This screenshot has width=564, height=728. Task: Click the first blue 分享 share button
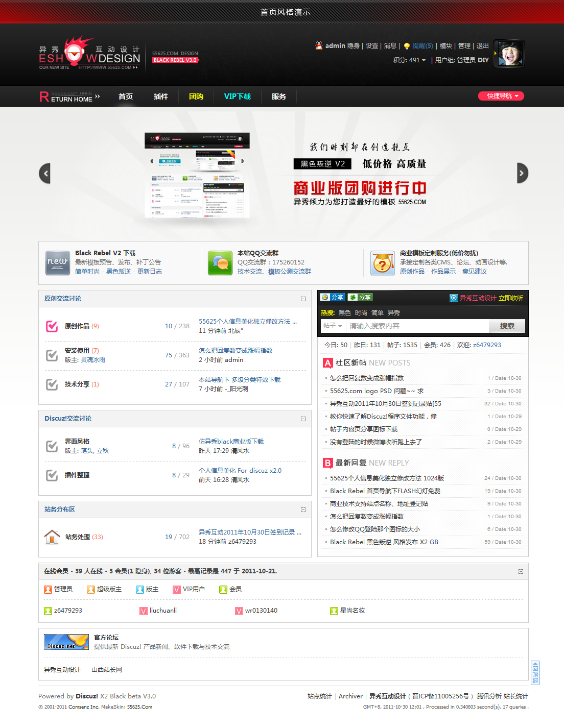[x=333, y=297]
